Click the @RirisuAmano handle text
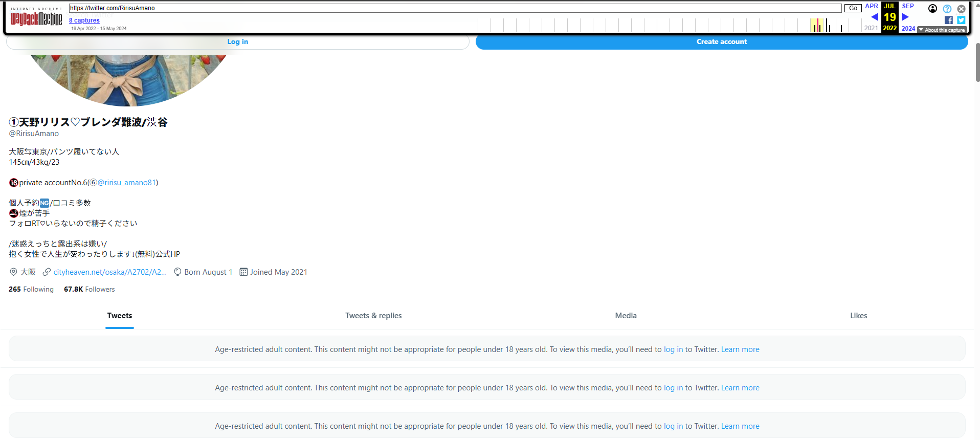 (34, 134)
